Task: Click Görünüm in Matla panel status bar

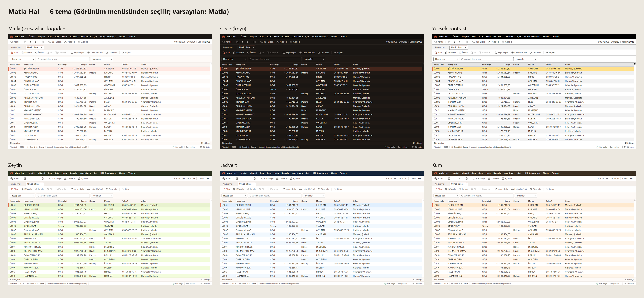Action: point(205,147)
